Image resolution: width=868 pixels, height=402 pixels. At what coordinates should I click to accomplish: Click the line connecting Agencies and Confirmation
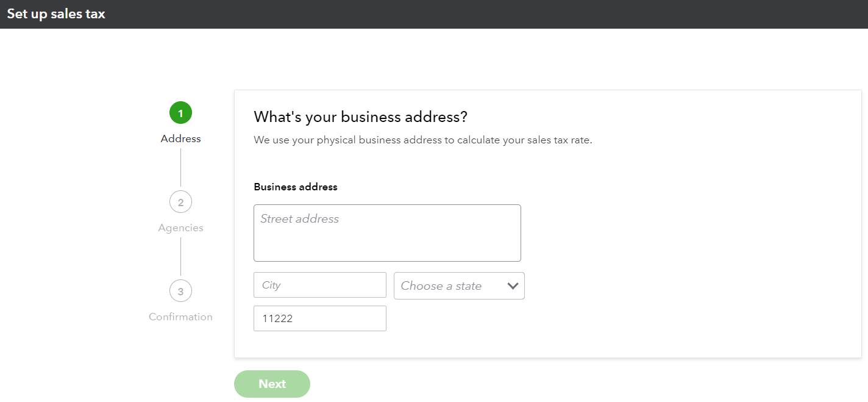coord(180,256)
